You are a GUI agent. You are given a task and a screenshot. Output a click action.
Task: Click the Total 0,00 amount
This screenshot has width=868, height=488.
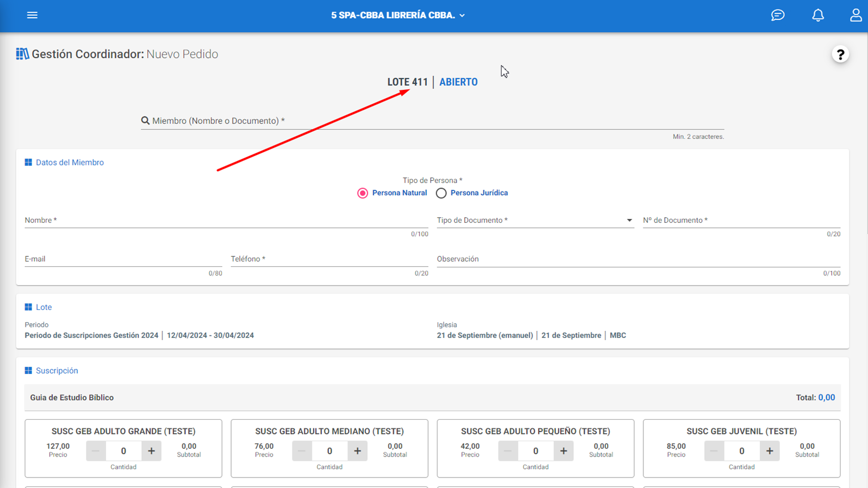tap(827, 398)
